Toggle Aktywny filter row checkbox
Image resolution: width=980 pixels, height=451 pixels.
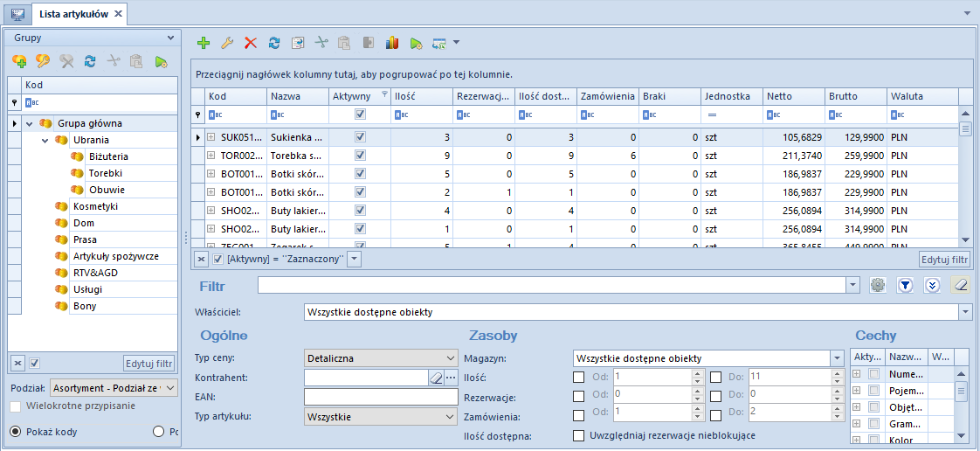point(360,114)
